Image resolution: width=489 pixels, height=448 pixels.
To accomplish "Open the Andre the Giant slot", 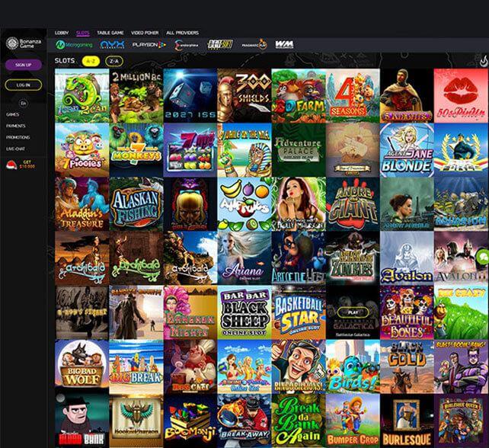I will click(353, 204).
